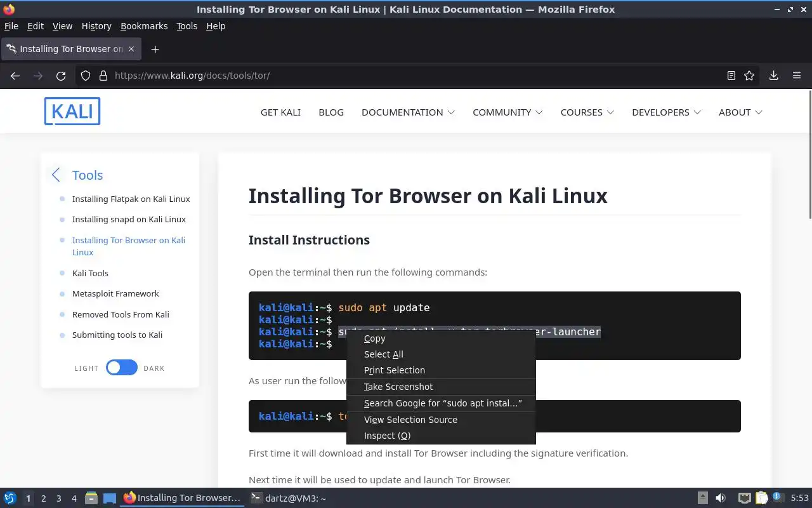Screen dimensions: 812x508
Task: Show site security padlock information
Action: 103,76
